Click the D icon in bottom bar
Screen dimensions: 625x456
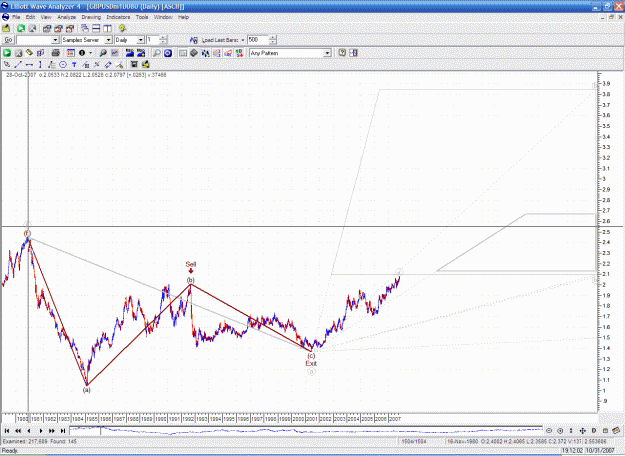click(x=594, y=431)
